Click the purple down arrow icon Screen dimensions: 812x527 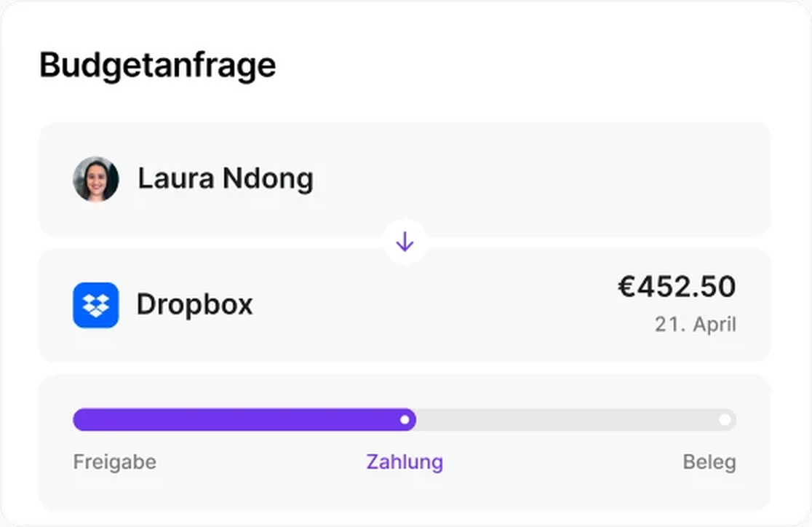point(405,242)
